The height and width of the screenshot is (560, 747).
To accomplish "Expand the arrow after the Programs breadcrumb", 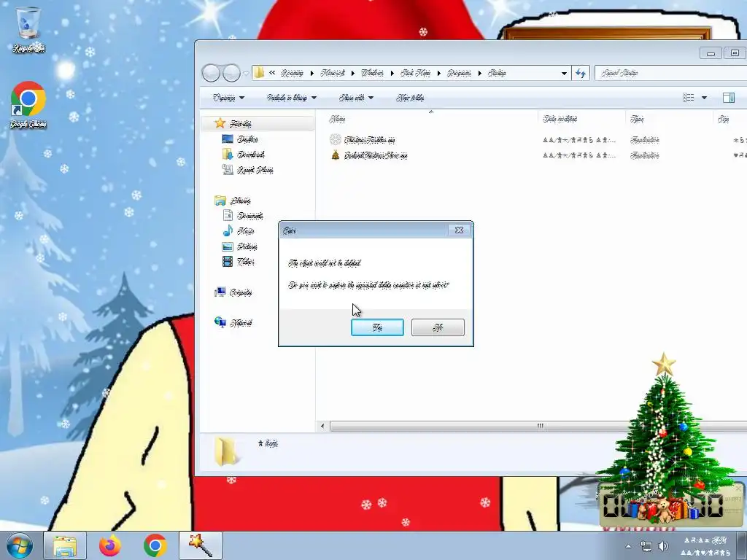I will coord(480,73).
